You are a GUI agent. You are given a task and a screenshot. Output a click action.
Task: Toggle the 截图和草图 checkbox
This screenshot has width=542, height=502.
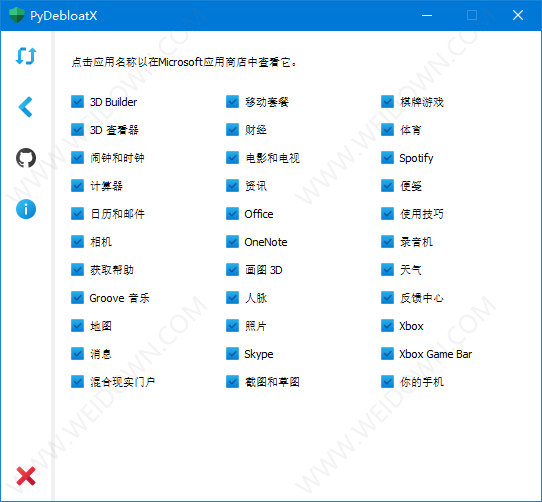[x=233, y=382]
